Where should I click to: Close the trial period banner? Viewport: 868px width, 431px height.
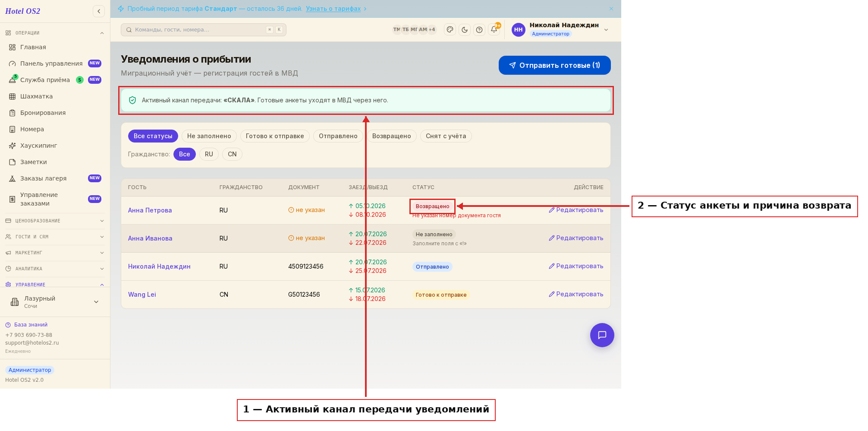[611, 9]
